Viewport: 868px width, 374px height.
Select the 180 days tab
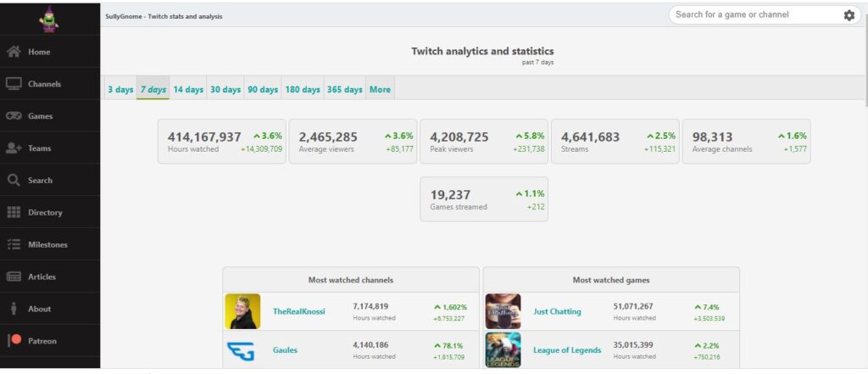(303, 89)
